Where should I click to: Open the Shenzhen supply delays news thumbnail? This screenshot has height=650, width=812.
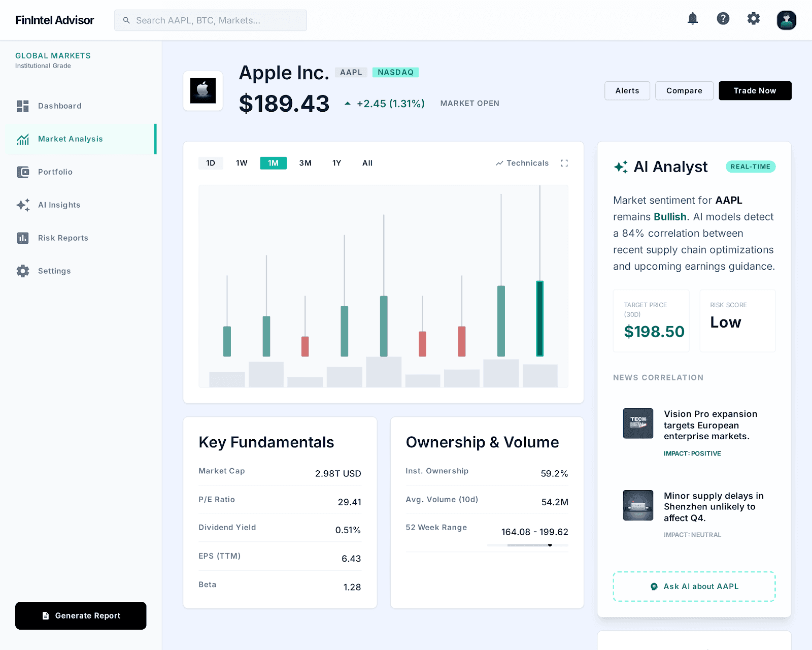coord(638,505)
